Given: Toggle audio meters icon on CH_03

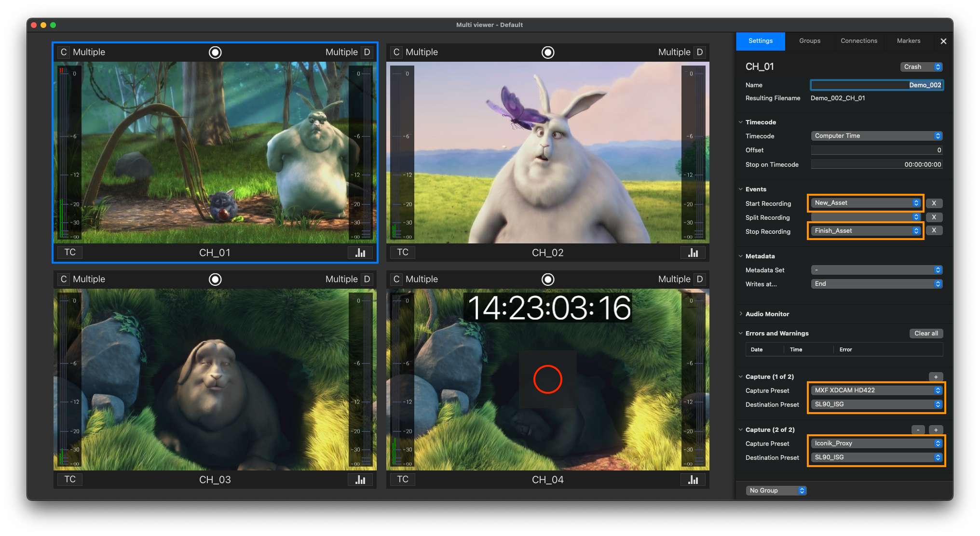Looking at the screenshot, I should coord(360,479).
